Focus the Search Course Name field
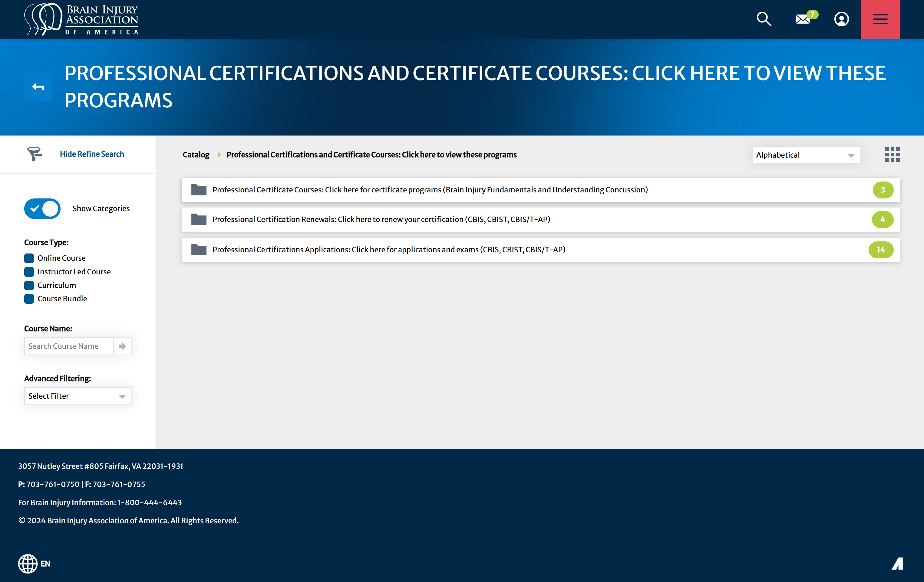The image size is (924, 582). [69, 346]
